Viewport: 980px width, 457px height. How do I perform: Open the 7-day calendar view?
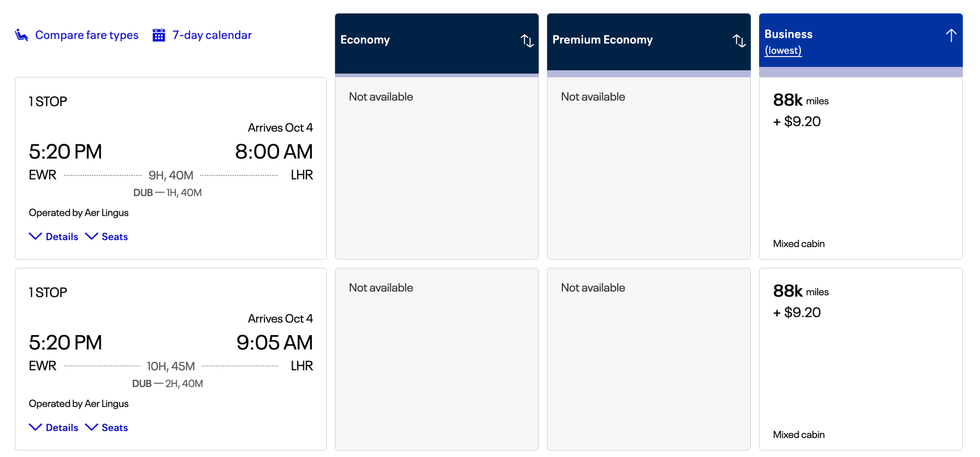[212, 35]
